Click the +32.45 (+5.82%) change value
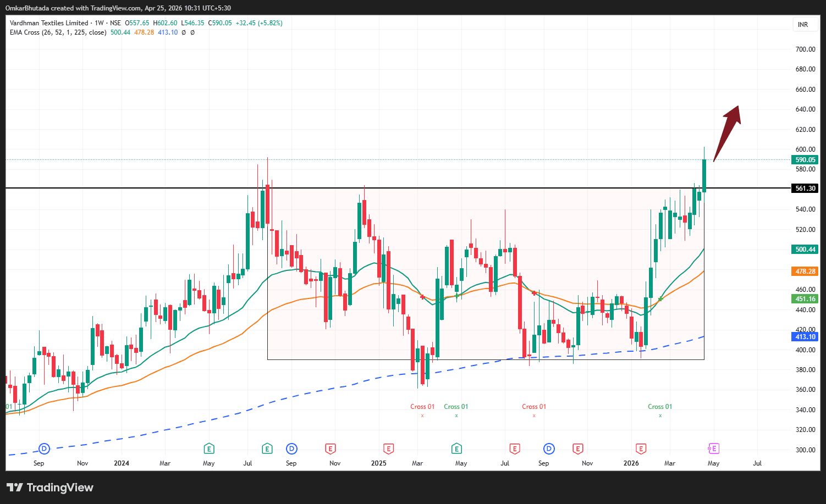Image resolution: width=826 pixels, height=504 pixels. [259, 23]
